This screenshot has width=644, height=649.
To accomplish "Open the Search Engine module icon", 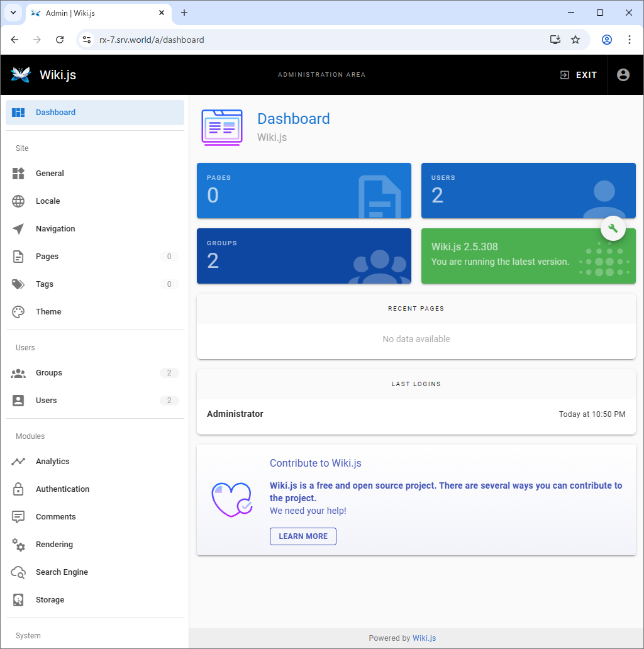I will [18, 572].
